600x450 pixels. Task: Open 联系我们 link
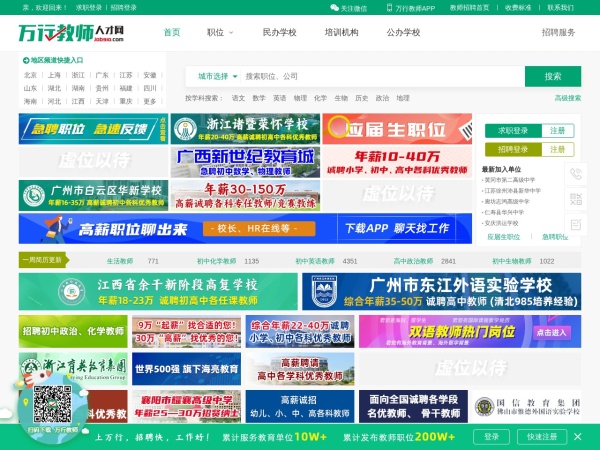point(560,8)
